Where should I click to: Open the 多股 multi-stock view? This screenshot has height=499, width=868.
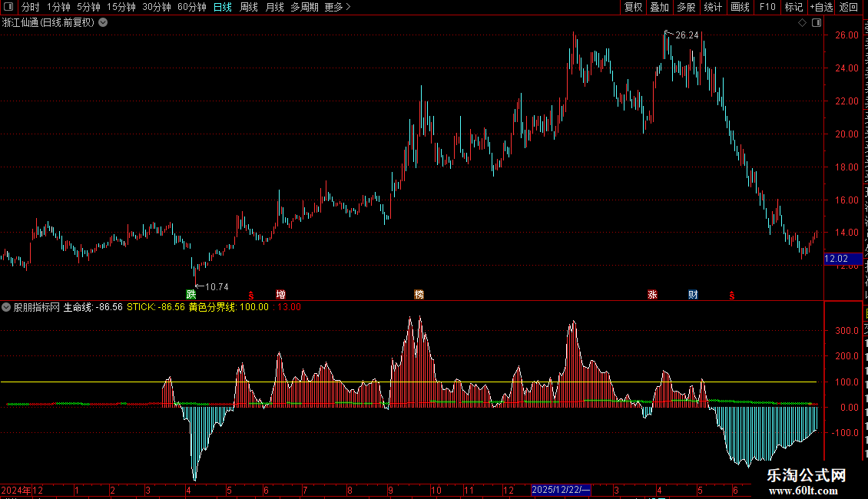pos(687,7)
